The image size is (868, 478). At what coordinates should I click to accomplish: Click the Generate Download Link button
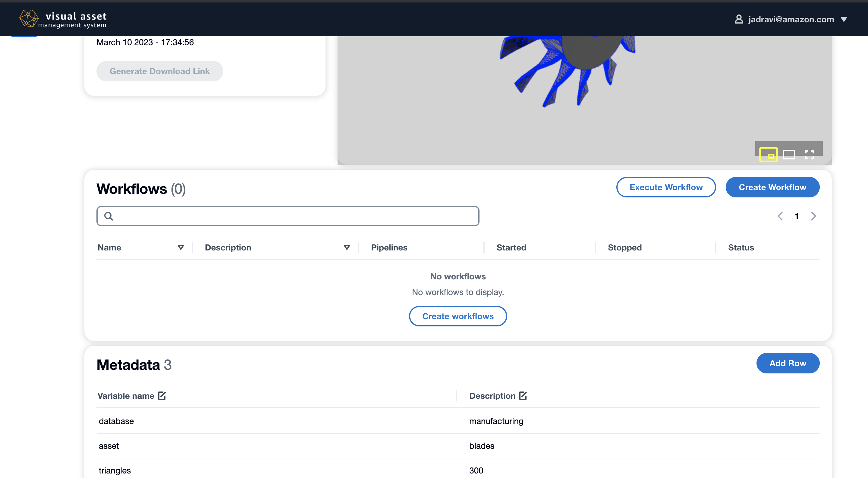[159, 70]
